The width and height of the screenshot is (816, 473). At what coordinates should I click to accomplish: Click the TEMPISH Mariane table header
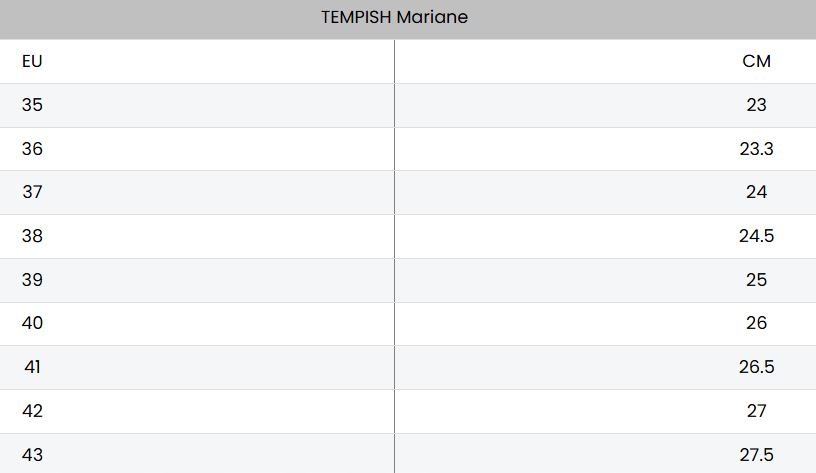[394, 17]
